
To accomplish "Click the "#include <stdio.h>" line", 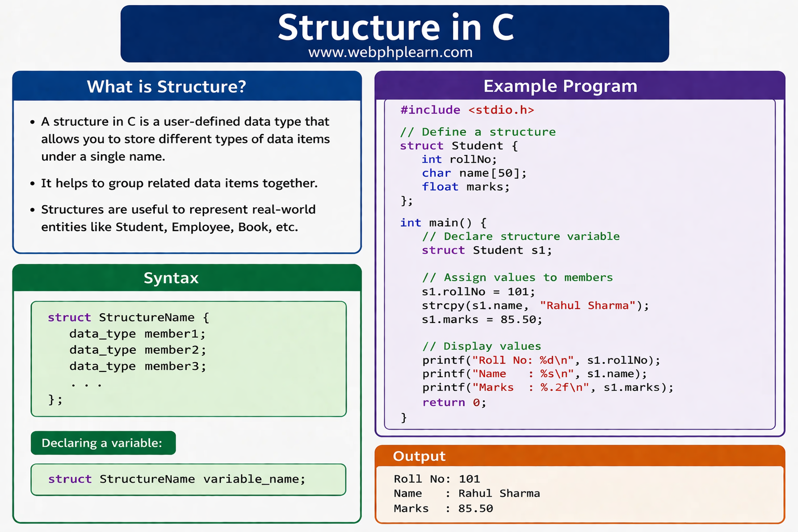I will click(467, 110).
